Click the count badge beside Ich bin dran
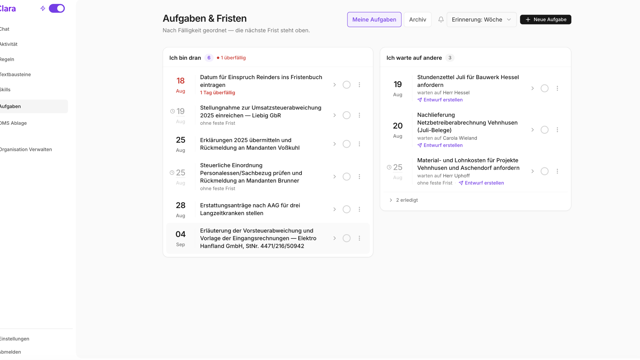Screen dimensions: 640x360 coord(209,58)
